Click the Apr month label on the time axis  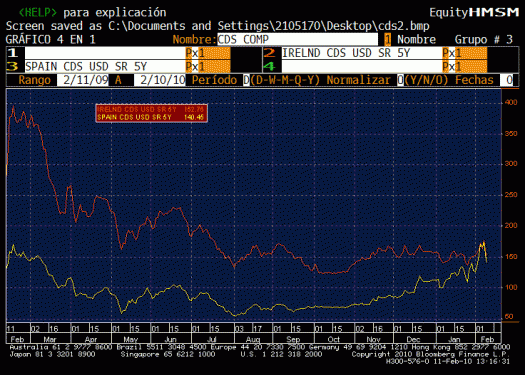(91, 339)
